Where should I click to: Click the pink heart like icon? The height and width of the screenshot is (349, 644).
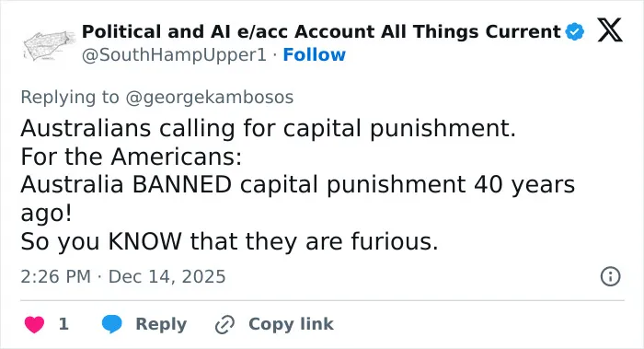(x=35, y=324)
